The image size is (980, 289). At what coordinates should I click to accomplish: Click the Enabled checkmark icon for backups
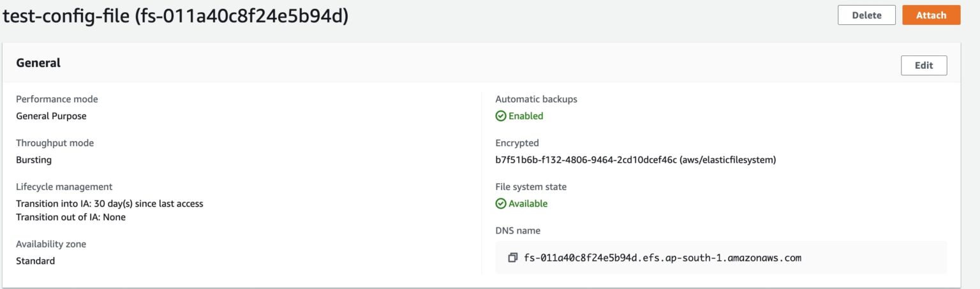click(x=500, y=116)
